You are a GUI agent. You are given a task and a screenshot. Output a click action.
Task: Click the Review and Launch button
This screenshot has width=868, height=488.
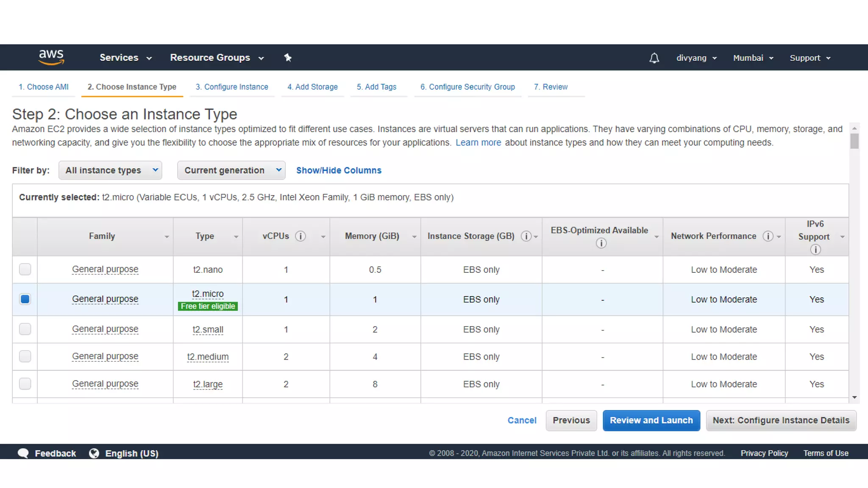click(651, 420)
